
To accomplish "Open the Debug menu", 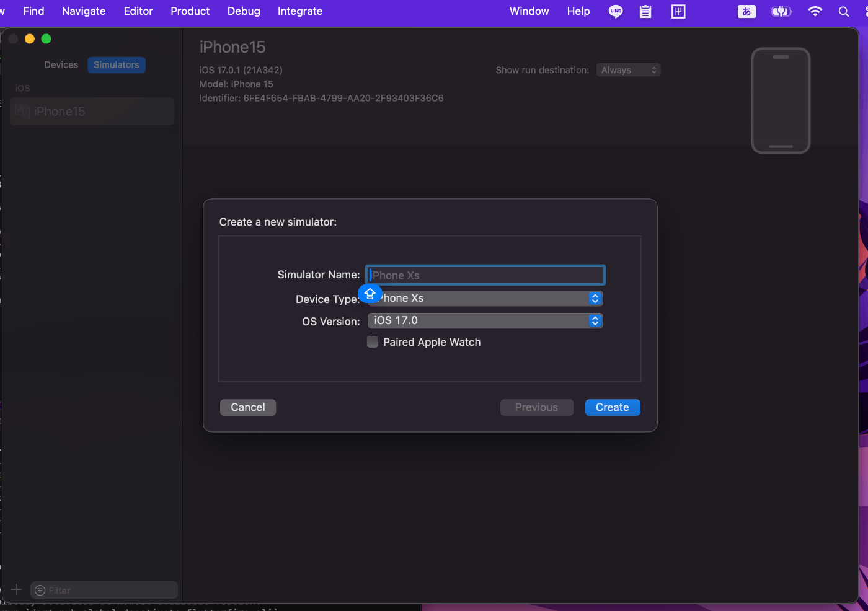I will [x=244, y=11].
